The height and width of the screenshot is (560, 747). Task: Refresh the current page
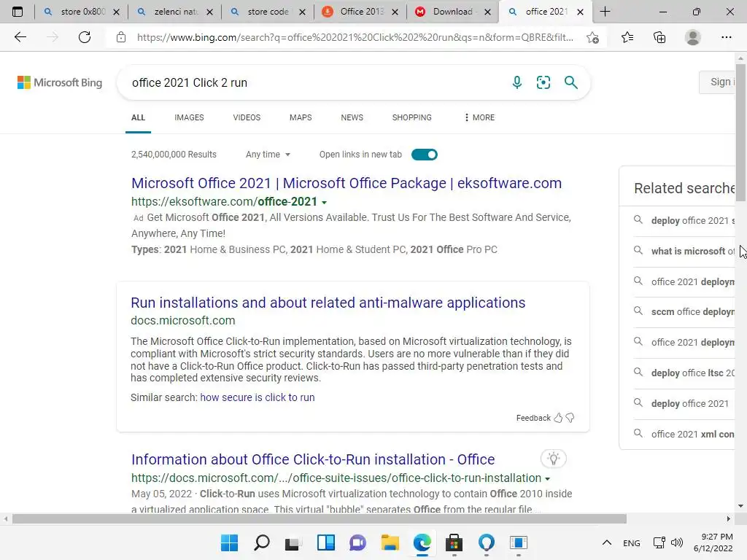(x=85, y=37)
